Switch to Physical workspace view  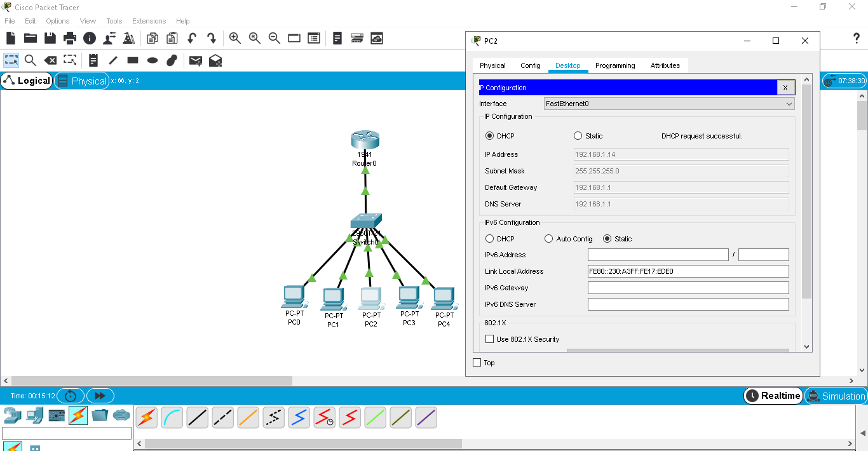(x=82, y=81)
